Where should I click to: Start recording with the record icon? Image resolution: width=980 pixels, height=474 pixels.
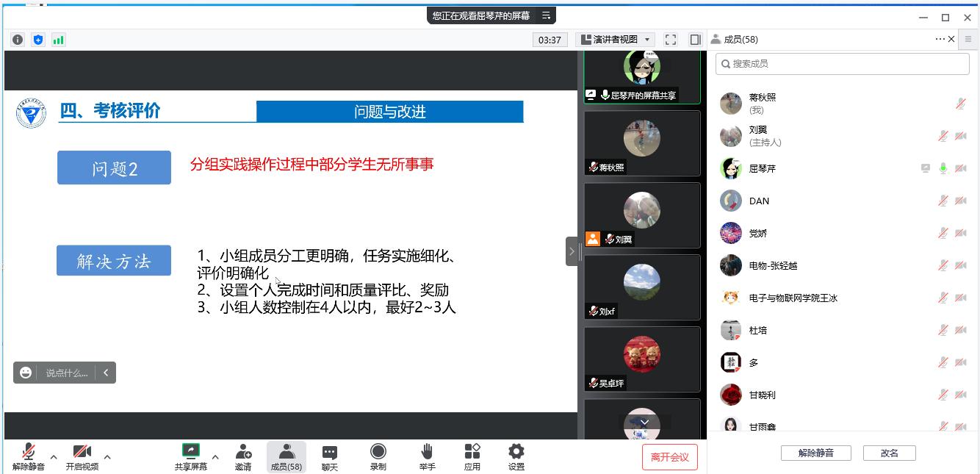[x=378, y=451]
